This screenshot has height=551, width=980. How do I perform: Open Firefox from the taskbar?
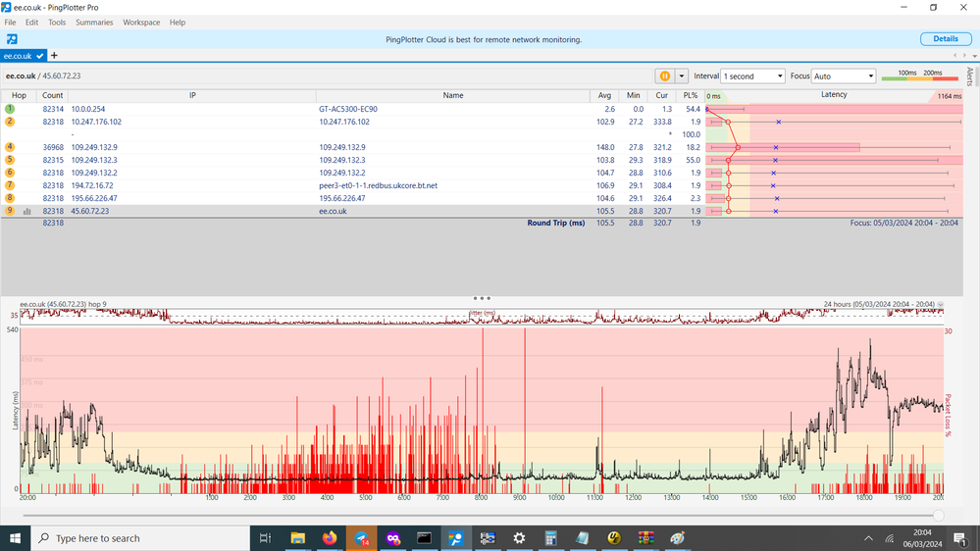(330, 538)
